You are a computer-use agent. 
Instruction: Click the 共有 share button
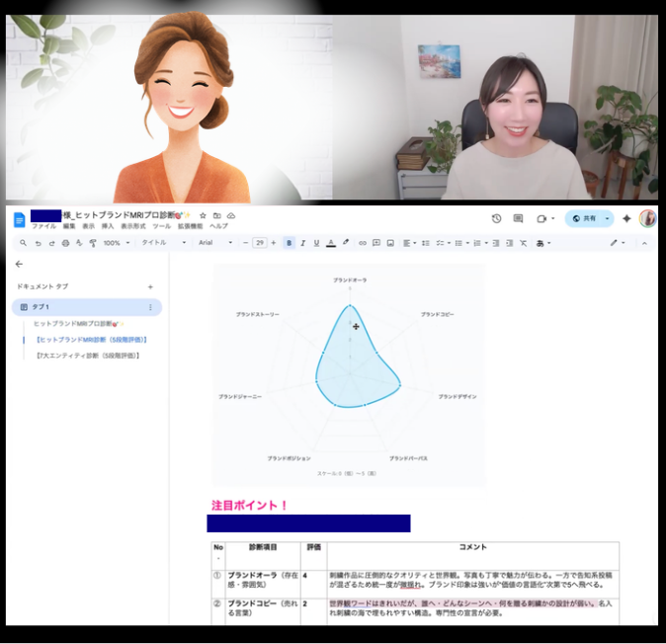(x=589, y=218)
